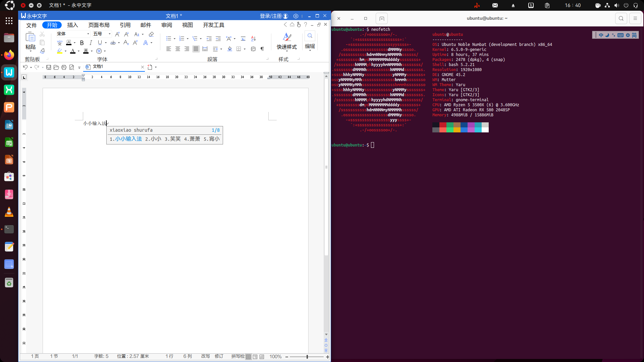The height and width of the screenshot is (362, 644).
Task: Toggle overwrite mode 改写 in status bar
Action: click(206, 356)
